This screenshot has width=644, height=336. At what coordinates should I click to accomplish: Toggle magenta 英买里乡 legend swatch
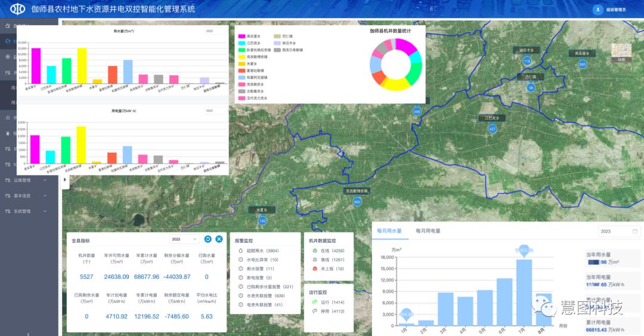coord(242,36)
